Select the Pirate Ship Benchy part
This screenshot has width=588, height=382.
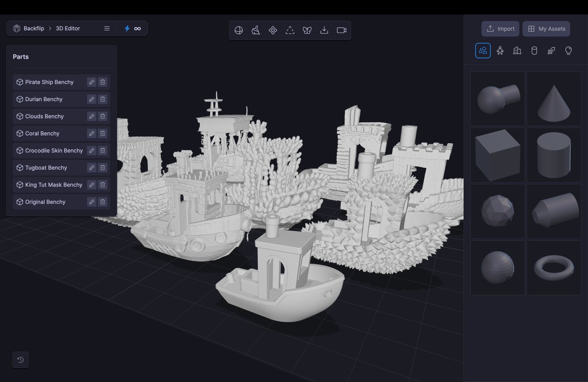coord(62,82)
